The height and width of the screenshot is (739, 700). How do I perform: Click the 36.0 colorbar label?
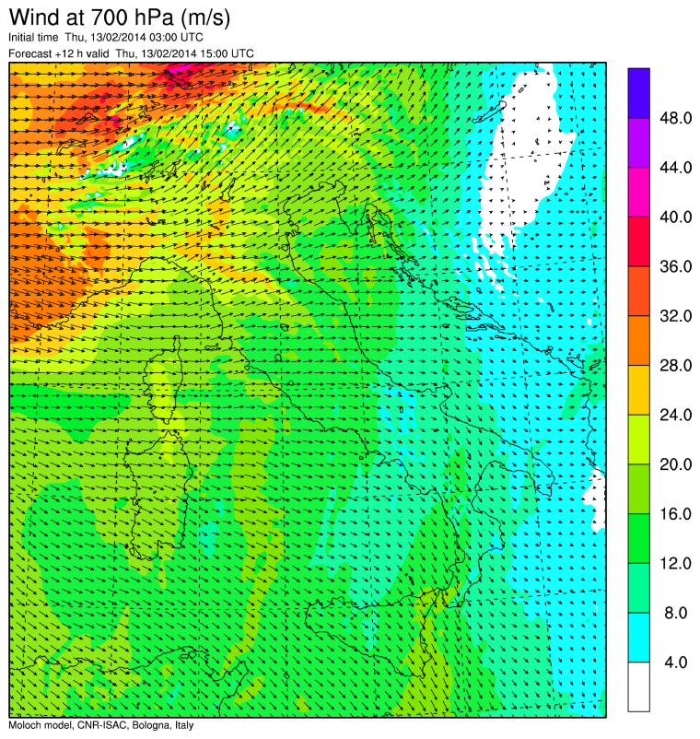(675, 266)
